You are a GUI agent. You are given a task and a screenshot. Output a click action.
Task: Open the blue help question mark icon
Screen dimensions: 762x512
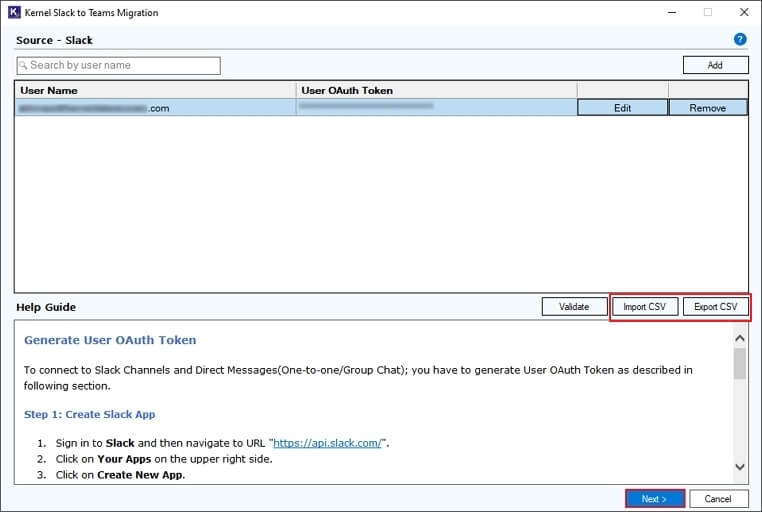tap(740, 39)
